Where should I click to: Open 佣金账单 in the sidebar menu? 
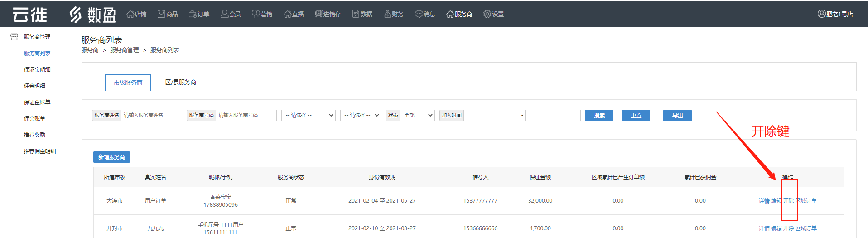(x=34, y=118)
